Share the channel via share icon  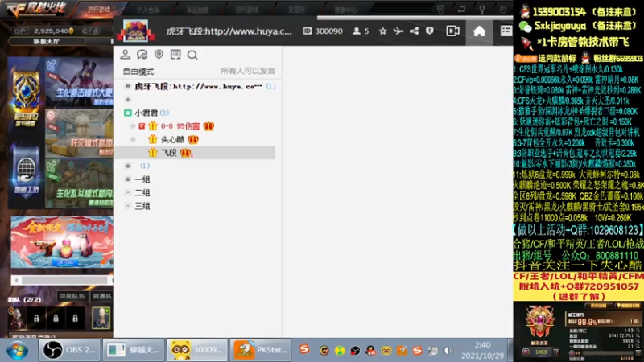tap(414, 31)
